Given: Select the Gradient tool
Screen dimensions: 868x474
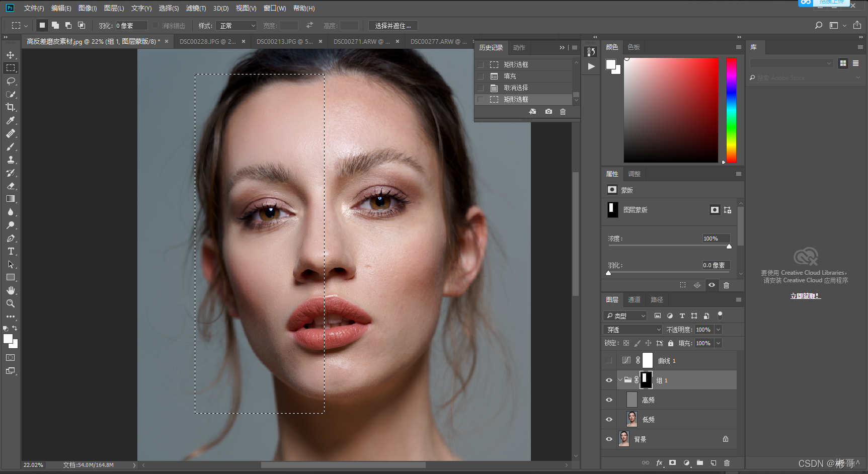Looking at the screenshot, I should [11, 199].
